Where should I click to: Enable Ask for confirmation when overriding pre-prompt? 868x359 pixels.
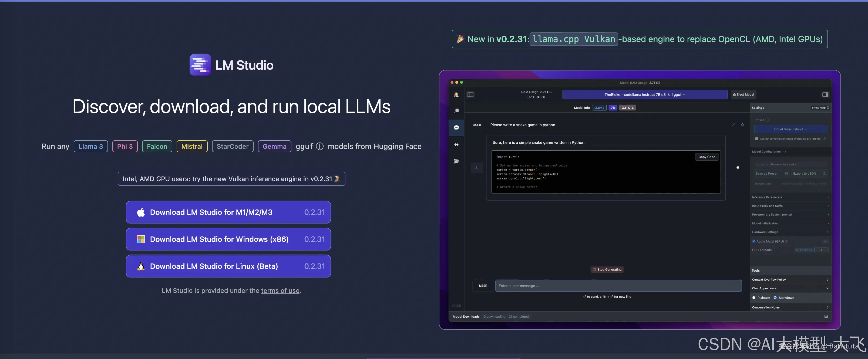pyautogui.click(x=756, y=138)
